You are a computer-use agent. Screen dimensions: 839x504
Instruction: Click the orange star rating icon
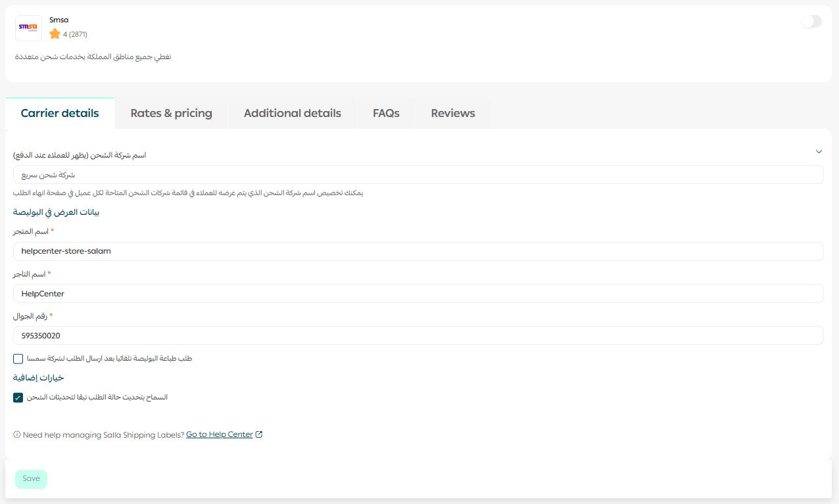tap(55, 34)
